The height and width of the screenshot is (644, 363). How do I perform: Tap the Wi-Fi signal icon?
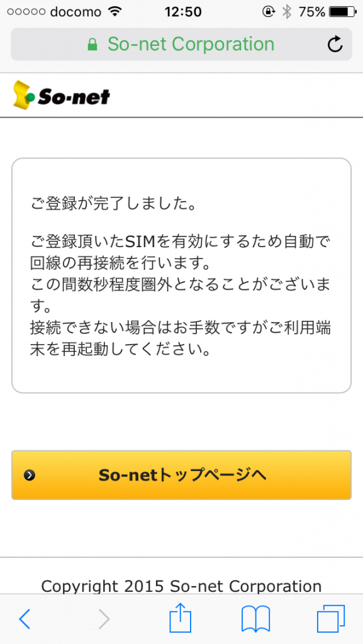(x=115, y=13)
